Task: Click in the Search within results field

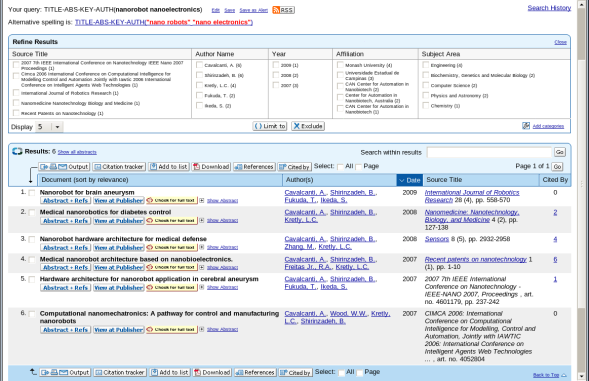Action: pos(489,152)
